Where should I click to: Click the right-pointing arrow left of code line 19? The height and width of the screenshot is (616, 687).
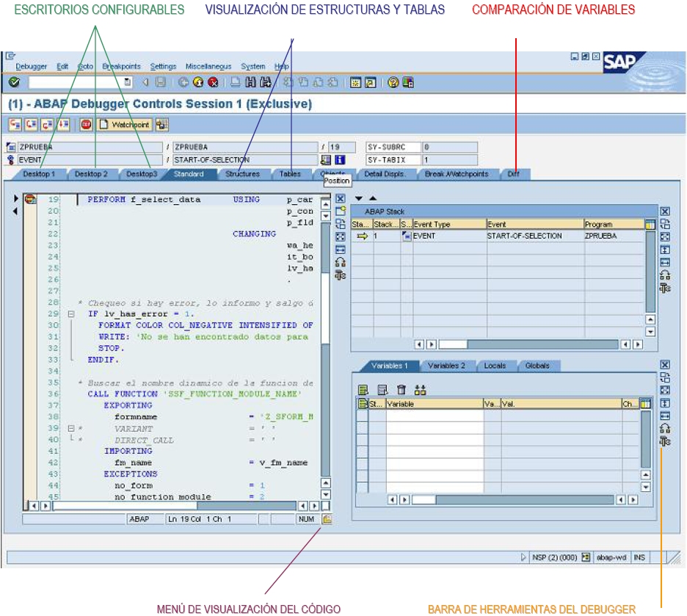coord(15,198)
